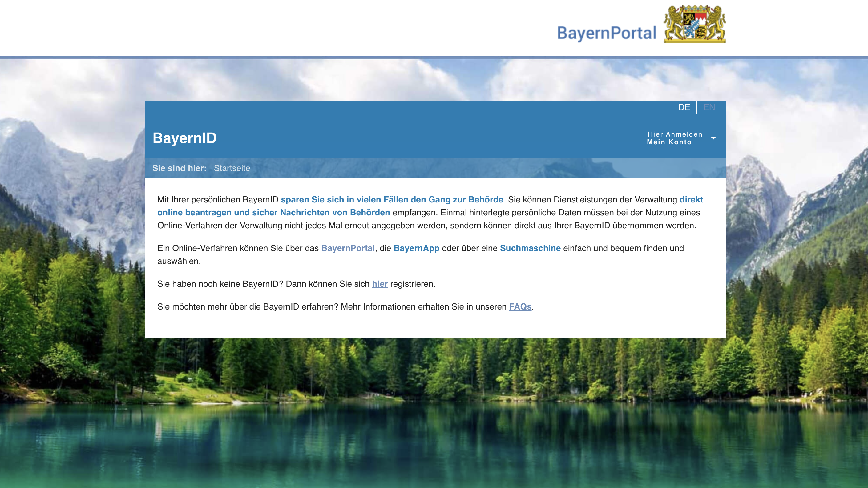Click the Hier Anmelden Mein Konto text
Screen dimensions: 868x488
pos(675,138)
